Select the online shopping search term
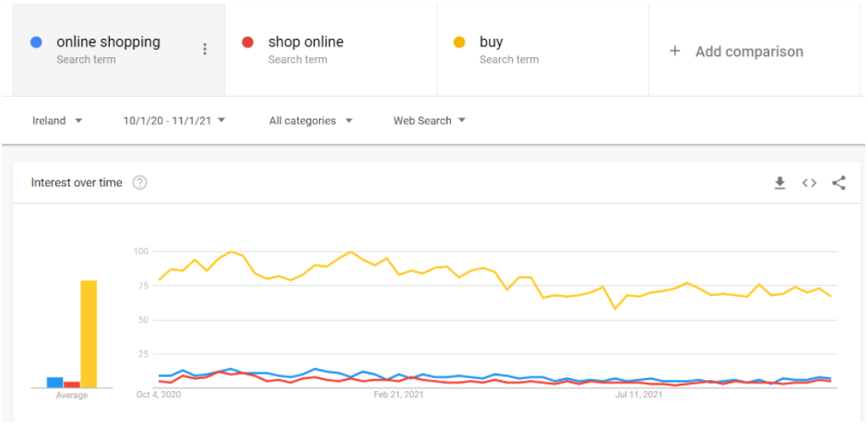Viewport: 868px width, 426px height. pos(108,42)
